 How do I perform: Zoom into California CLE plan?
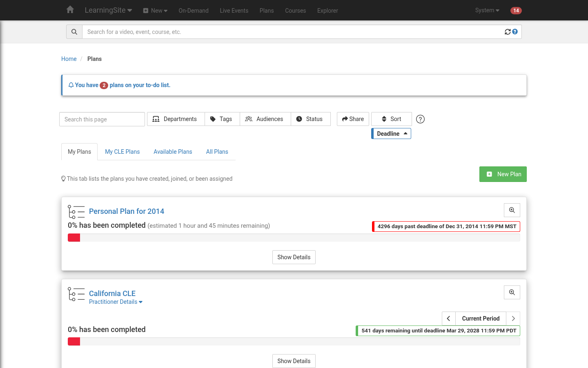pos(512,292)
